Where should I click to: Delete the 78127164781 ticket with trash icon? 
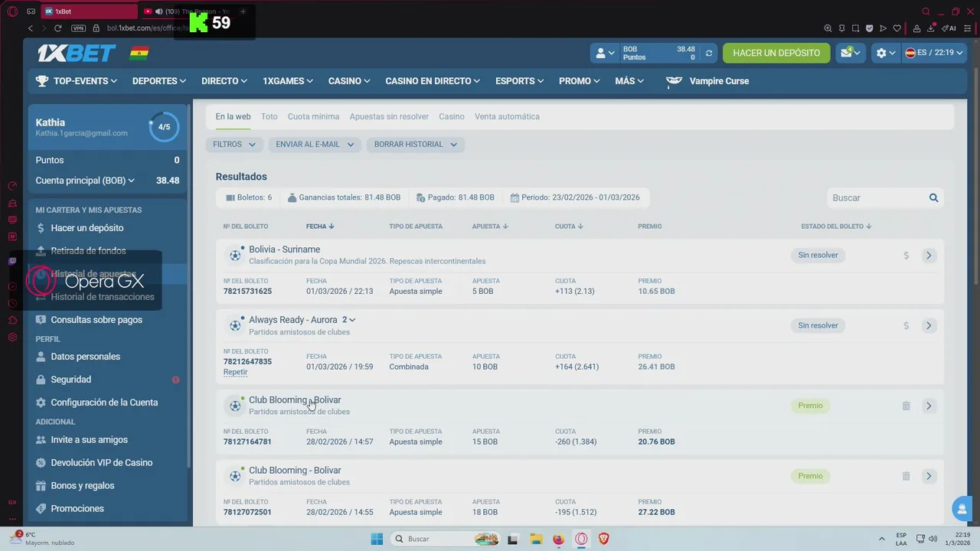906,406
